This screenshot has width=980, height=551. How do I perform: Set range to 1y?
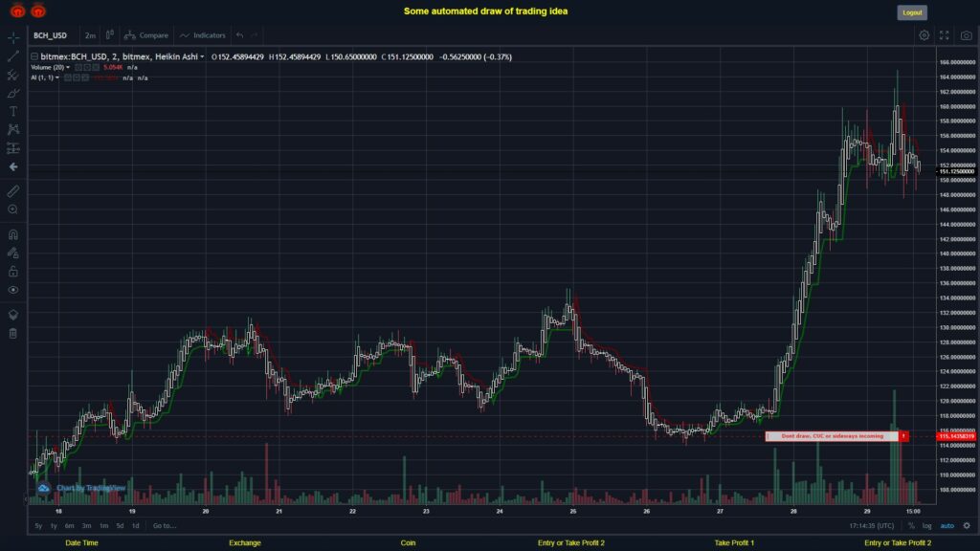tap(54, 526)
